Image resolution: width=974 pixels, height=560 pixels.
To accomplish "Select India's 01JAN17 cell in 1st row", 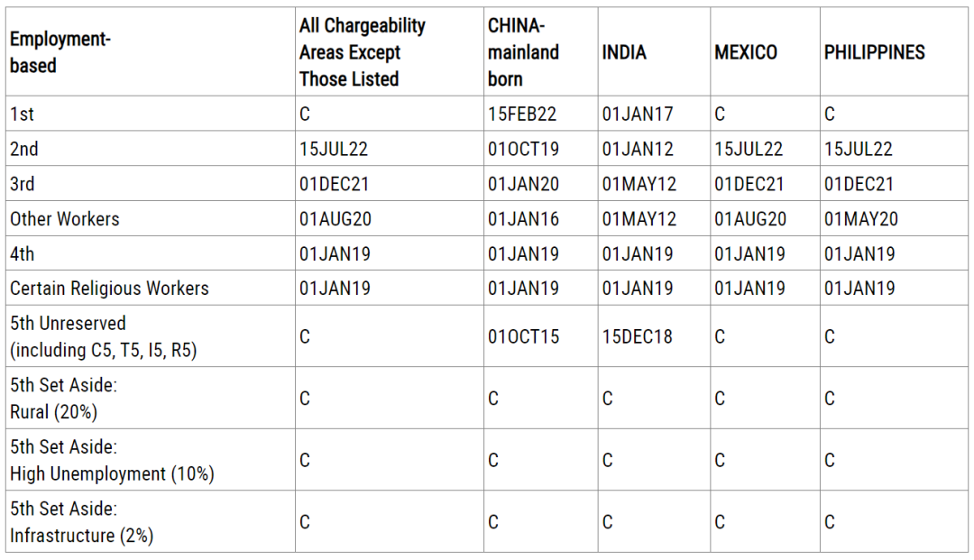I will click(638, 115).
